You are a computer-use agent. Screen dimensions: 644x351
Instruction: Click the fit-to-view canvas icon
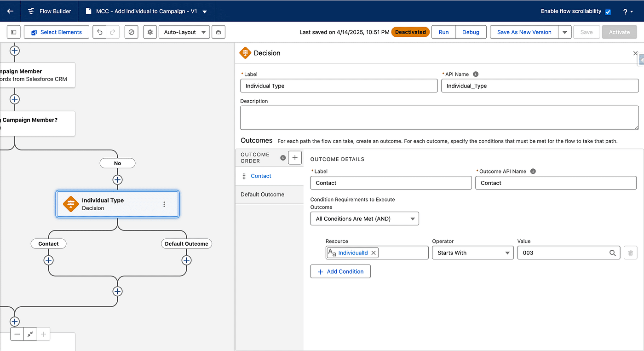30,334
